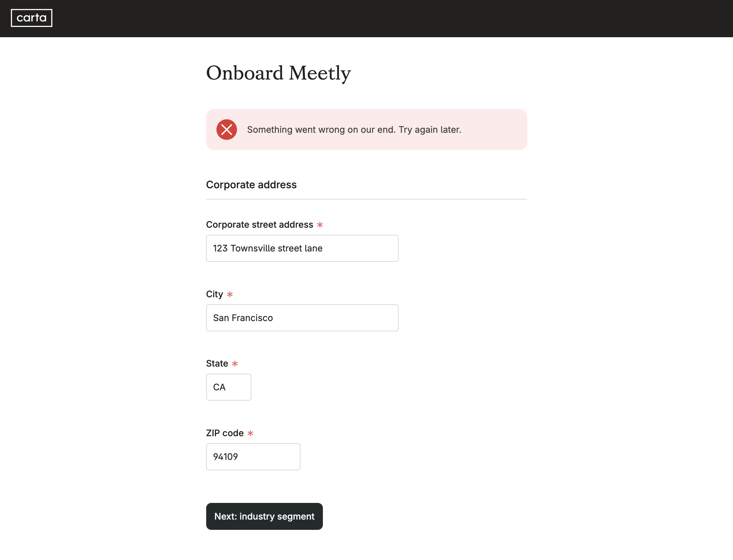Click the Next: industry segment button
The width and height of the screenshot is (733, 560).
pyautogui.click(x=264, y=516)
